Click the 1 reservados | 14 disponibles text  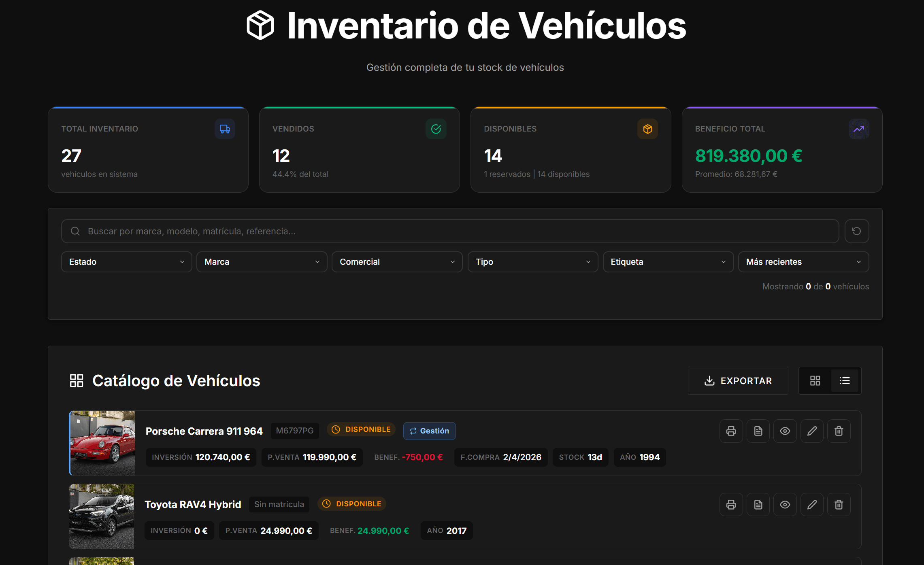pos(537,174)
